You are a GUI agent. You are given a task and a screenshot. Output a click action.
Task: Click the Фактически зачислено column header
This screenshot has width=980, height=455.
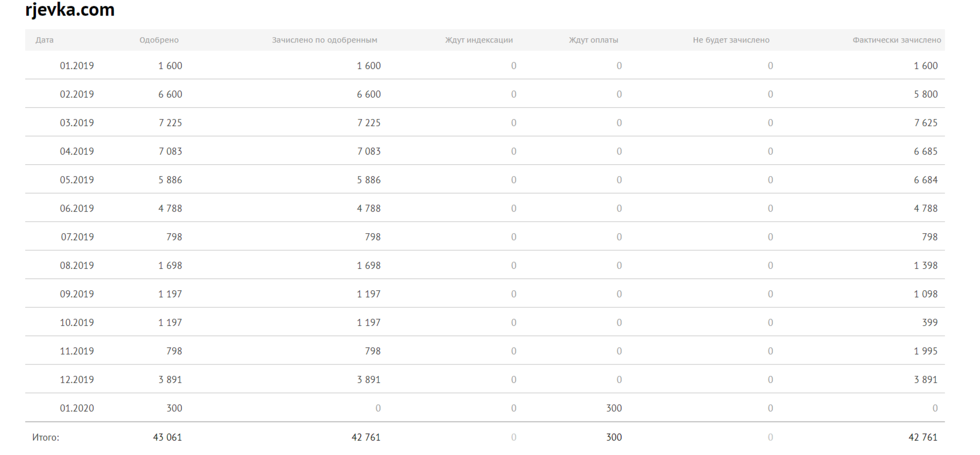tap(897, 40)
